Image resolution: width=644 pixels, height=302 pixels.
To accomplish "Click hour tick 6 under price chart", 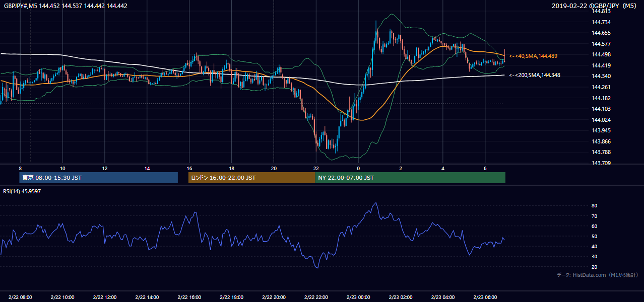I will coord(485,168).
